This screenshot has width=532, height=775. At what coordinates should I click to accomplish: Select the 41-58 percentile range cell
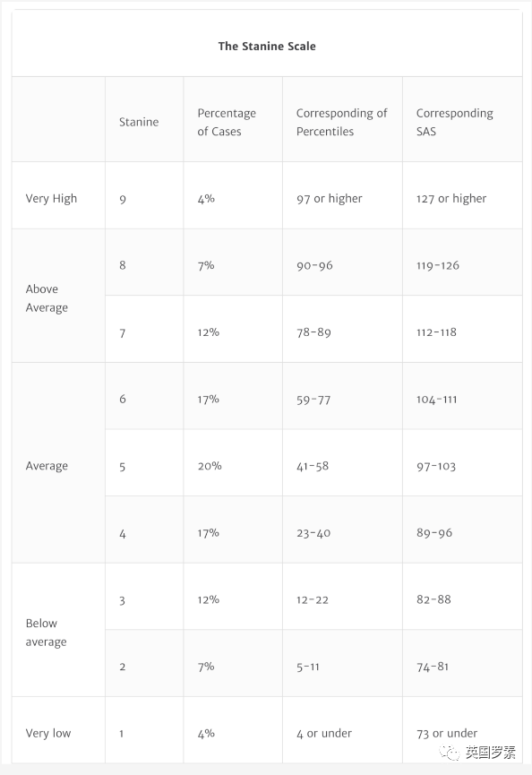point(313,466)
